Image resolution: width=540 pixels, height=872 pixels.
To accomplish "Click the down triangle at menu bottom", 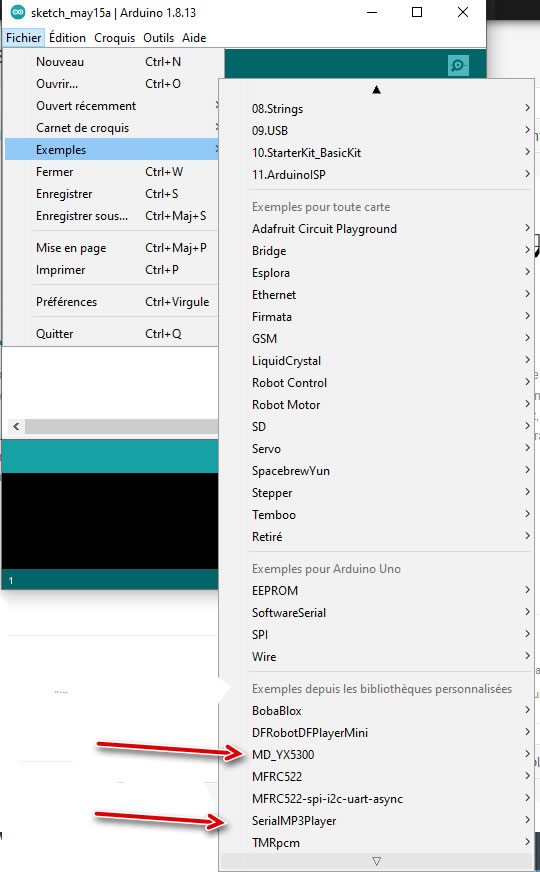I will click(376, 861).
